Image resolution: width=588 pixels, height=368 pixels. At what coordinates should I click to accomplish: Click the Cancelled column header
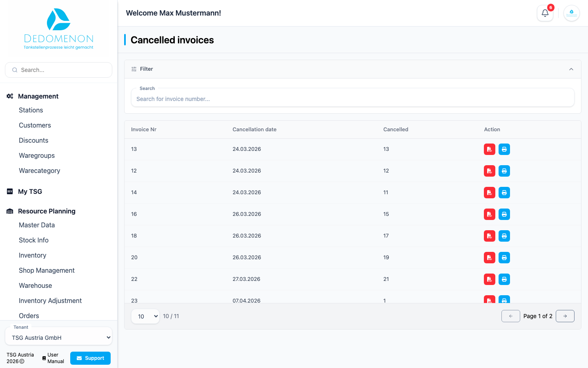[396, 130]
